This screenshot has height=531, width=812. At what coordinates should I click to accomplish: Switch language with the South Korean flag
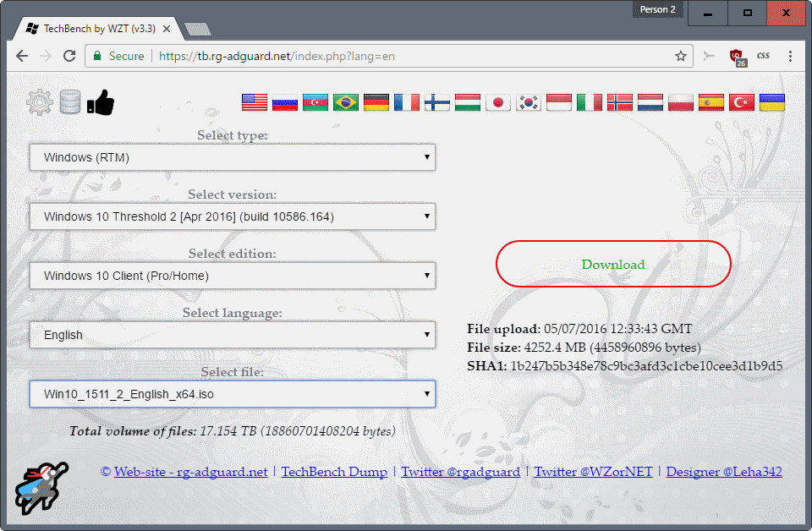click(x=529, y=102)
